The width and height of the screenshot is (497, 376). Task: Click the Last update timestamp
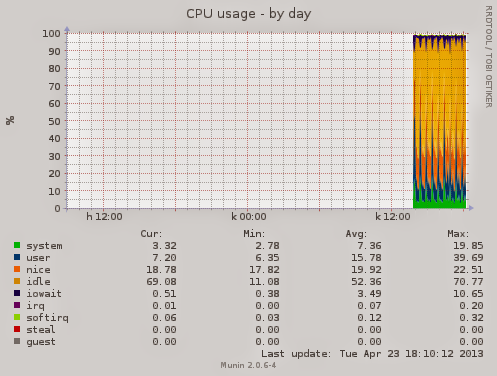click(x=372, y=354)
